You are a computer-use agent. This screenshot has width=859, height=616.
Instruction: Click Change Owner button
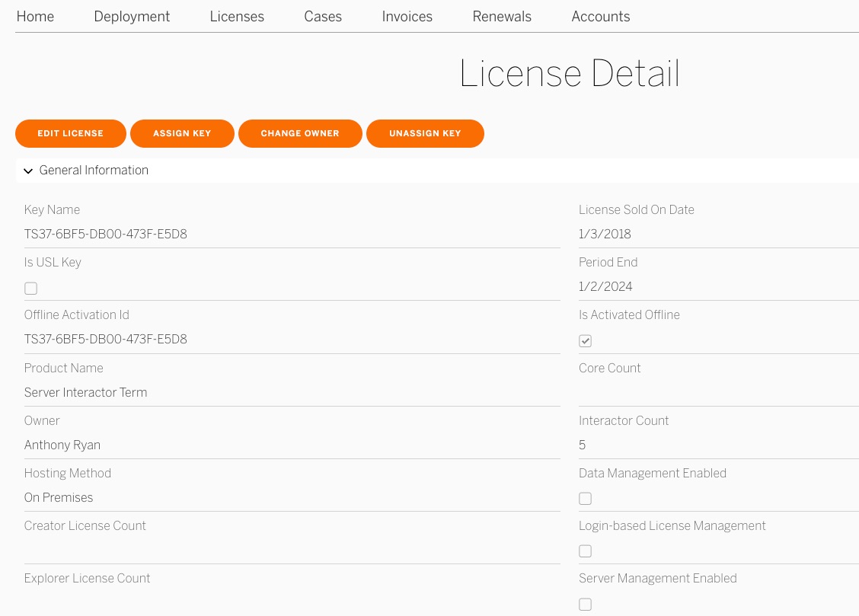pyautogui.click(x=300, y=133)
